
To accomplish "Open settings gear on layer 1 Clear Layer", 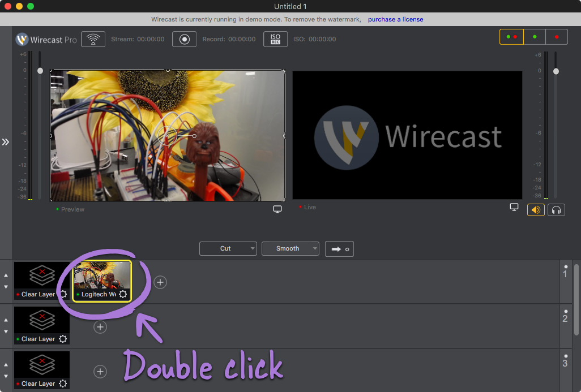I will tap(63, 294).
